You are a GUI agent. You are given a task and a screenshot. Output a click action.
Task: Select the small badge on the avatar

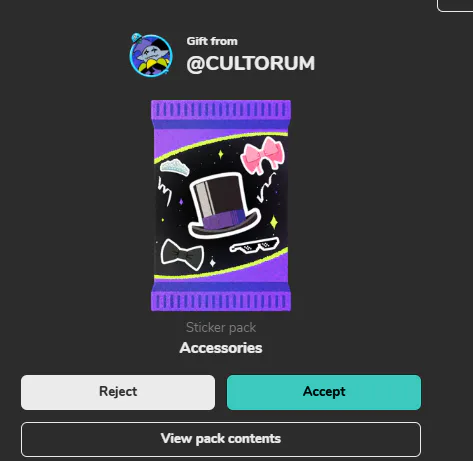coord(136,38)
